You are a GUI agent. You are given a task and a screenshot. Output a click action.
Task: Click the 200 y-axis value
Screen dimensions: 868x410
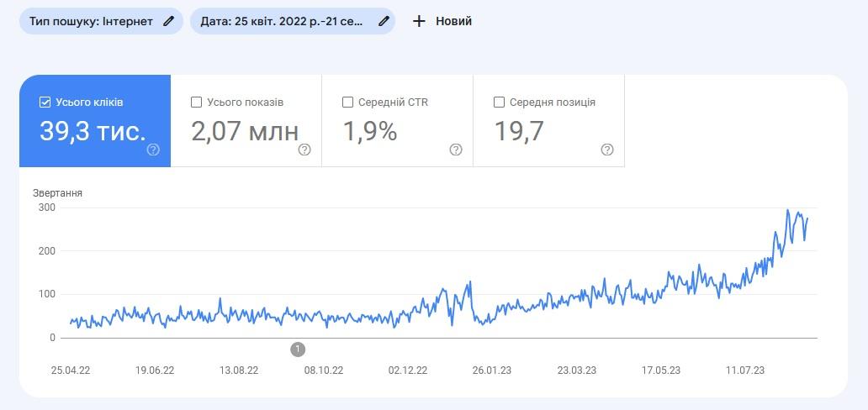pos(49,250)
